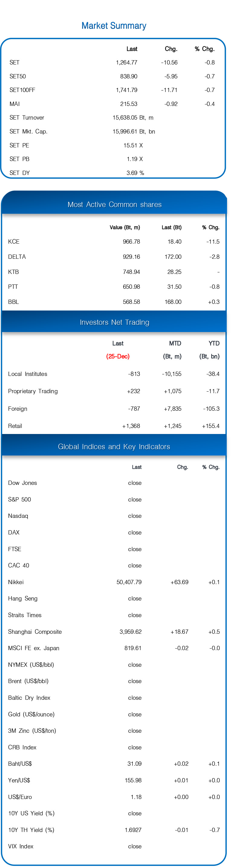Click the Foreign investors row label

18,408
